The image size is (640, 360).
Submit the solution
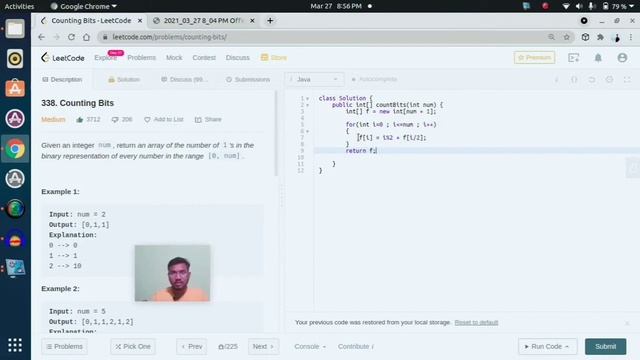coord(605,347)
